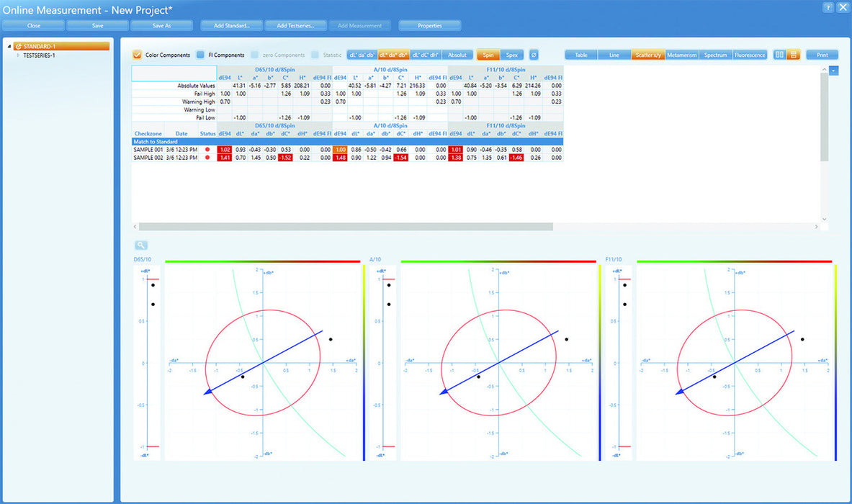The height and width of the screenshot is (504, 852).
Task: Open the blue dropdown at table top right
Action: point(833,70)
